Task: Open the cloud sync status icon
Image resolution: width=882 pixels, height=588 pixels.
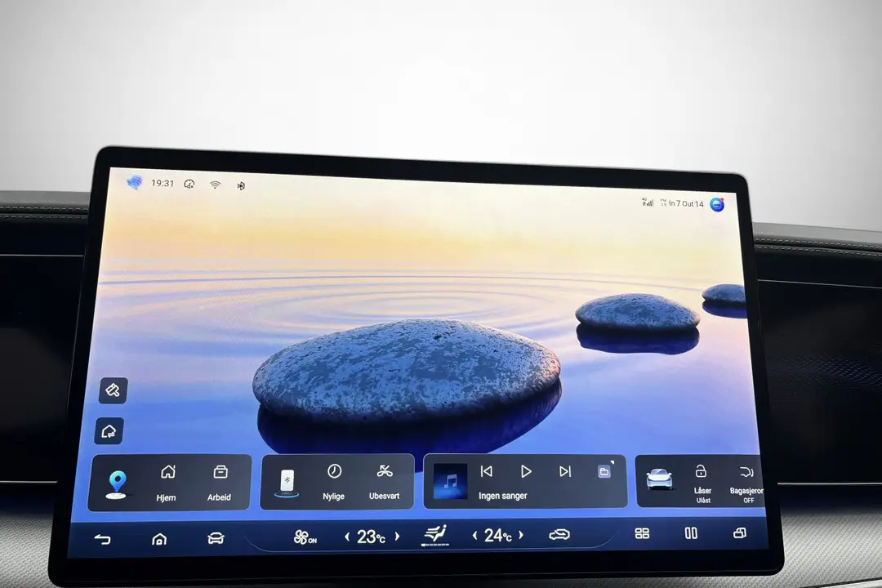Action: coord(189,184)
